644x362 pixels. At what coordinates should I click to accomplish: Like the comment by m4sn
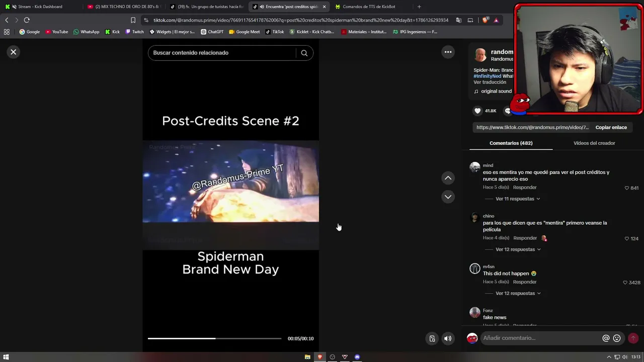pyautogui.click(x=625, y=283)
